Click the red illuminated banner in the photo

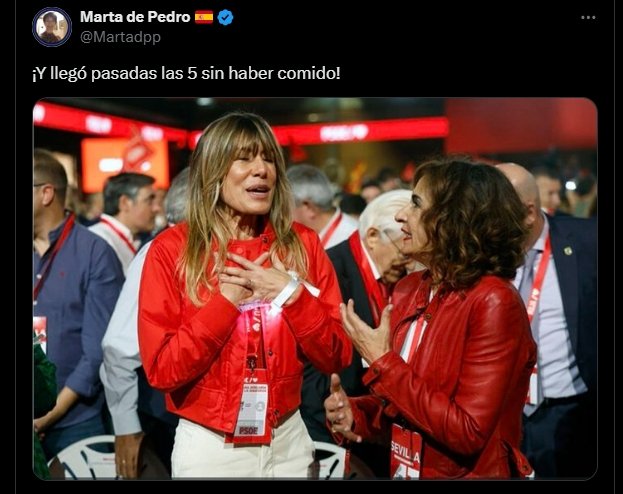coord(360,132)
